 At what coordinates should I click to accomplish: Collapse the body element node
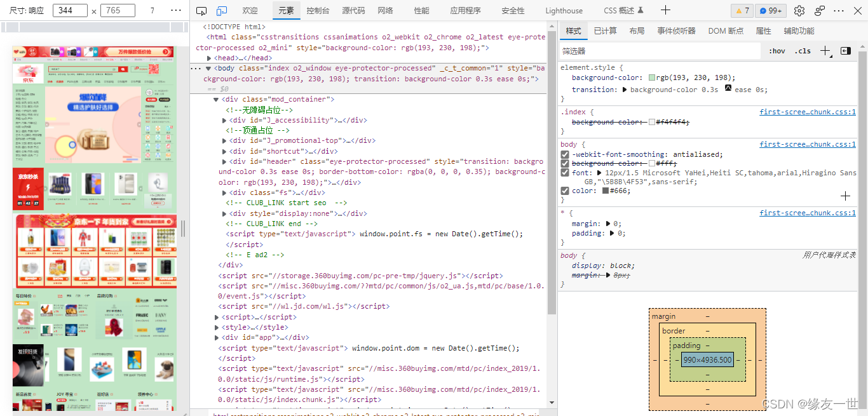click(209, 69)
